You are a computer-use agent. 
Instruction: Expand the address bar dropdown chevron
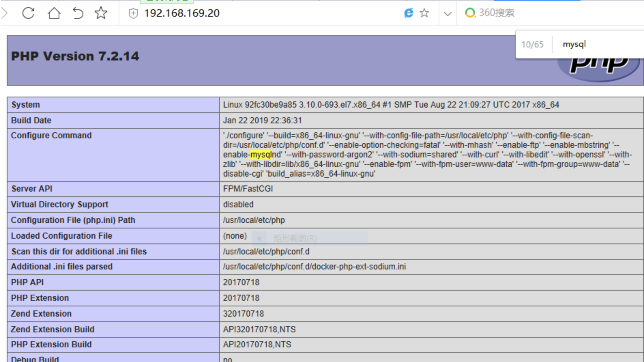coord(448,14)
